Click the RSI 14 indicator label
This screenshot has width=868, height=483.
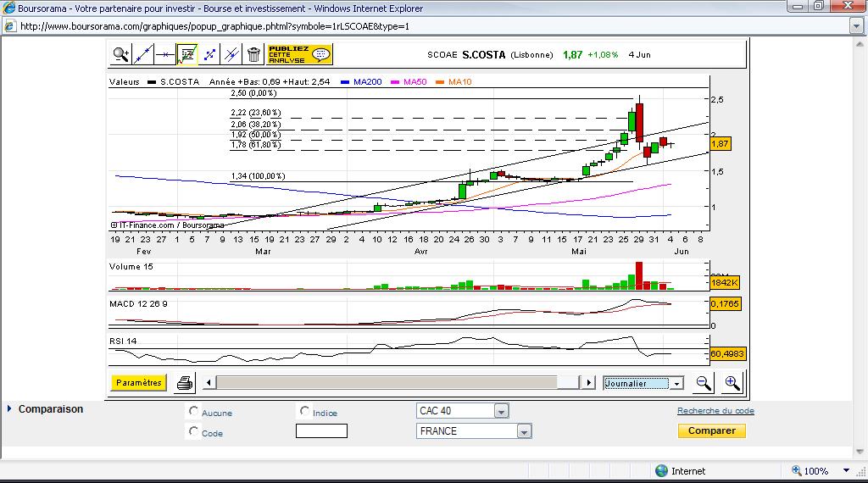click(123, 341)
